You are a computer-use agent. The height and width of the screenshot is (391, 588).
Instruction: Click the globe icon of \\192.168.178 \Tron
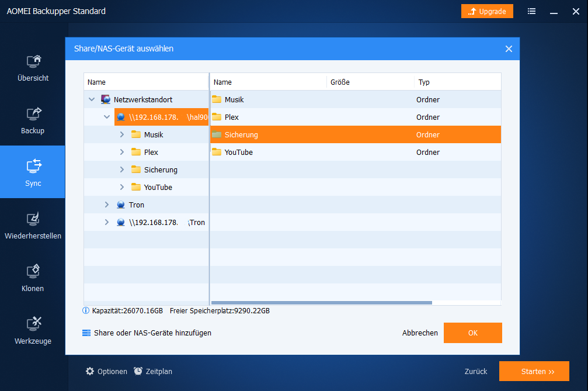[x=121, y=222]
